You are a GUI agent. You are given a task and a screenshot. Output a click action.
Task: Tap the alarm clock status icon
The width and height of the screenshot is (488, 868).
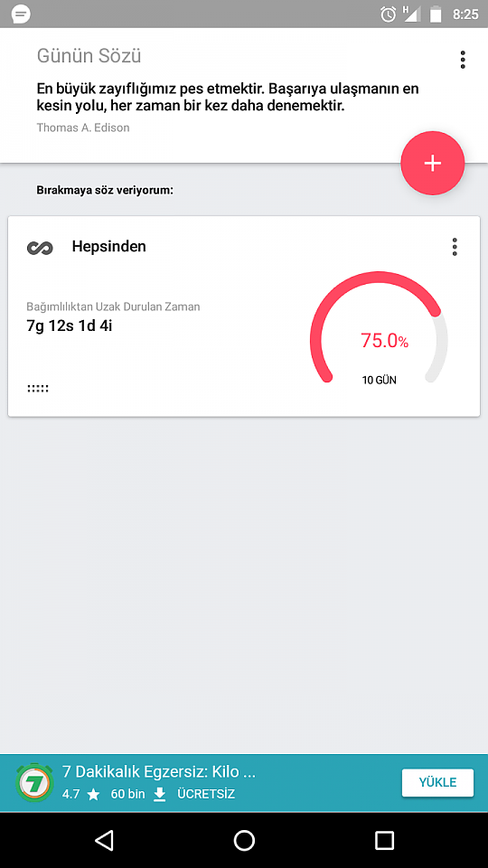(x=389, y=14)
